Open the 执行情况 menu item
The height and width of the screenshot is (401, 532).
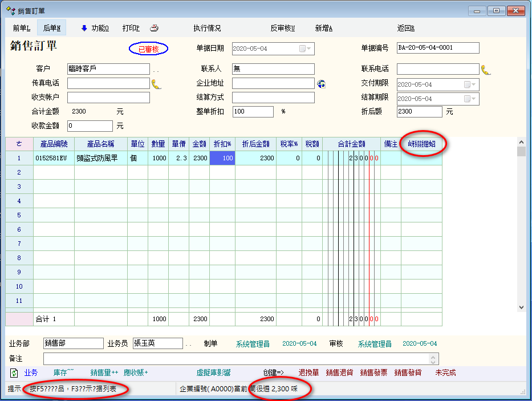(x=207, y=28)
